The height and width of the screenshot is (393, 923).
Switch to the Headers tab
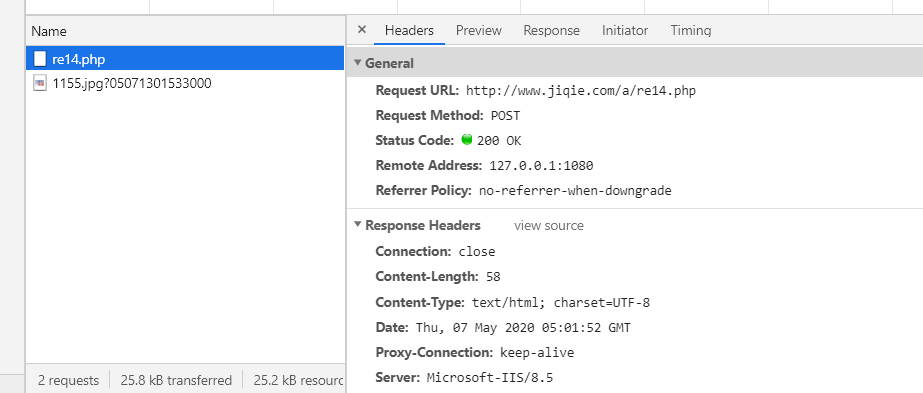(409, 30)
